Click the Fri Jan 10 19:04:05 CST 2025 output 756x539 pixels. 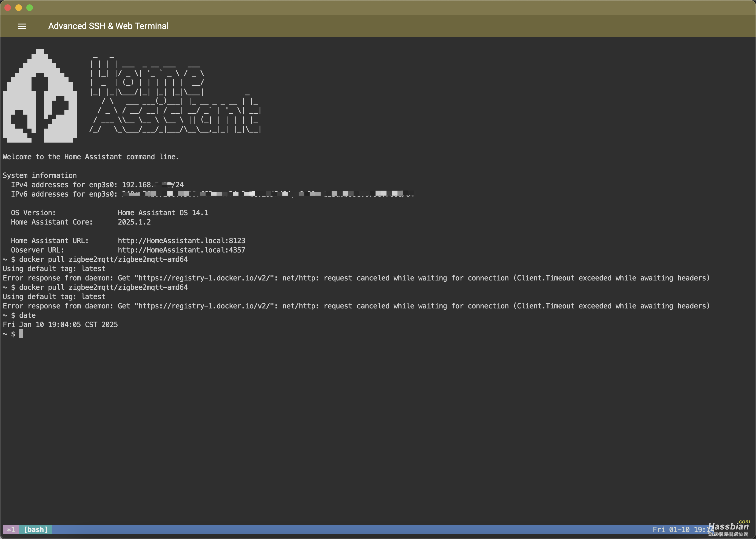click(x=60, y=325)
